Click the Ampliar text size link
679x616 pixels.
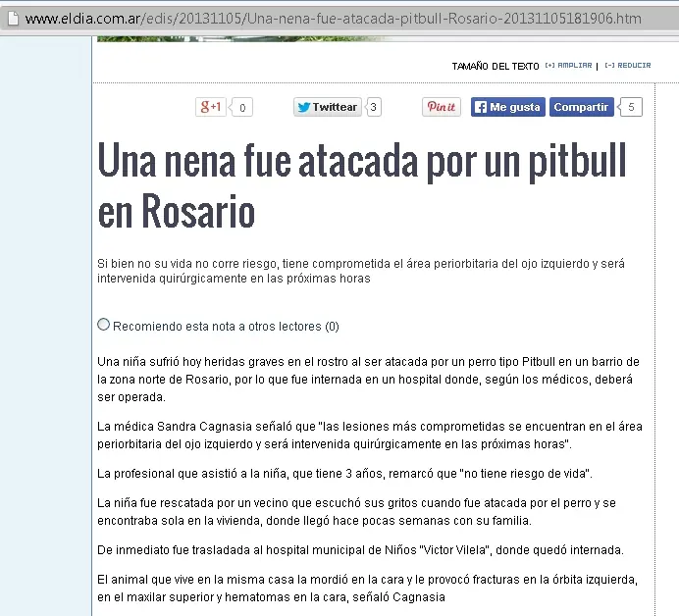(x=568, y=66)
